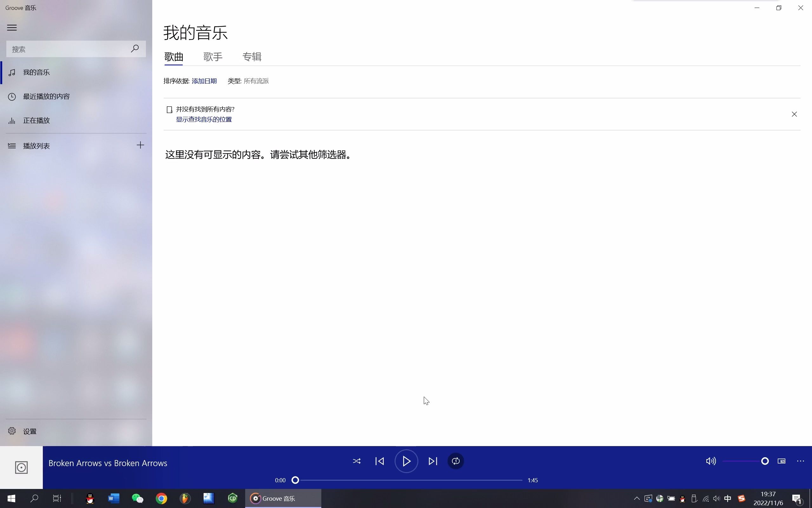Add a new playlist with plus icon

coord(140,145)
